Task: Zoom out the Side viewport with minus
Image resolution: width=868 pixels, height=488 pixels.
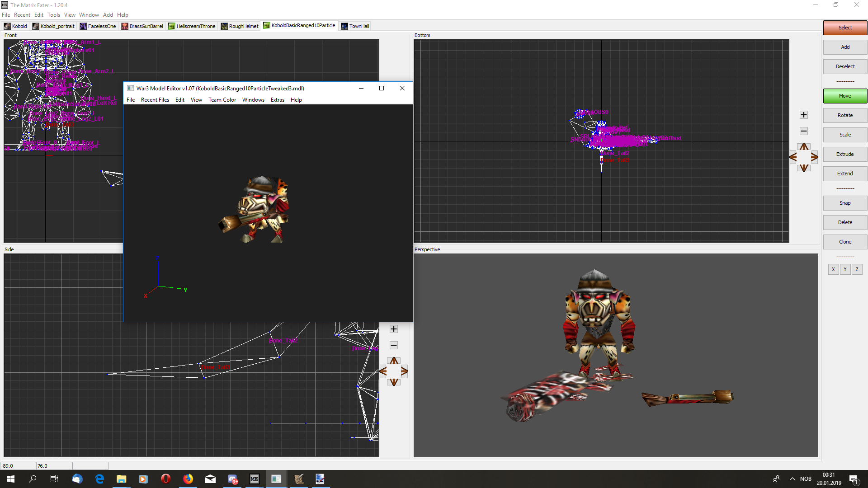Action: point(394,345)
